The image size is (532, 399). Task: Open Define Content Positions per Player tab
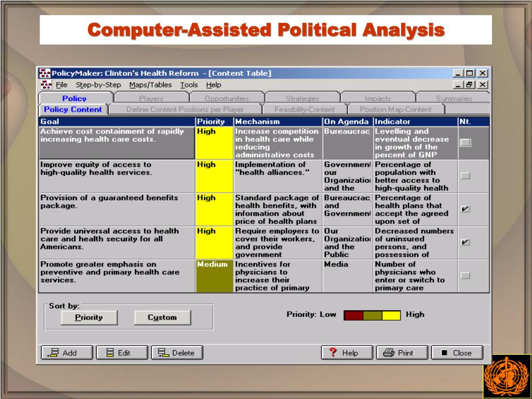point(185,109)
